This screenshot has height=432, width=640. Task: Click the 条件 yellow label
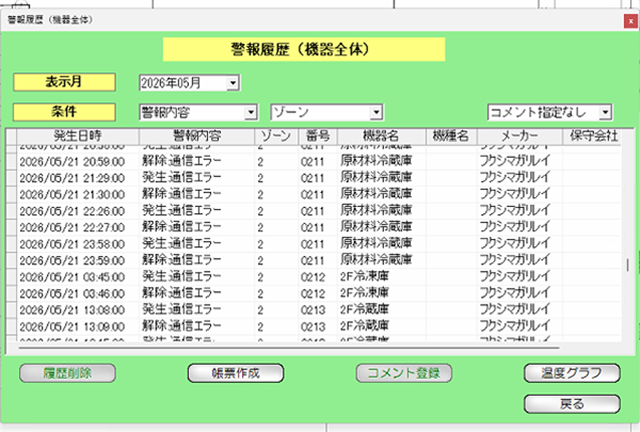[x=64, y=112]
